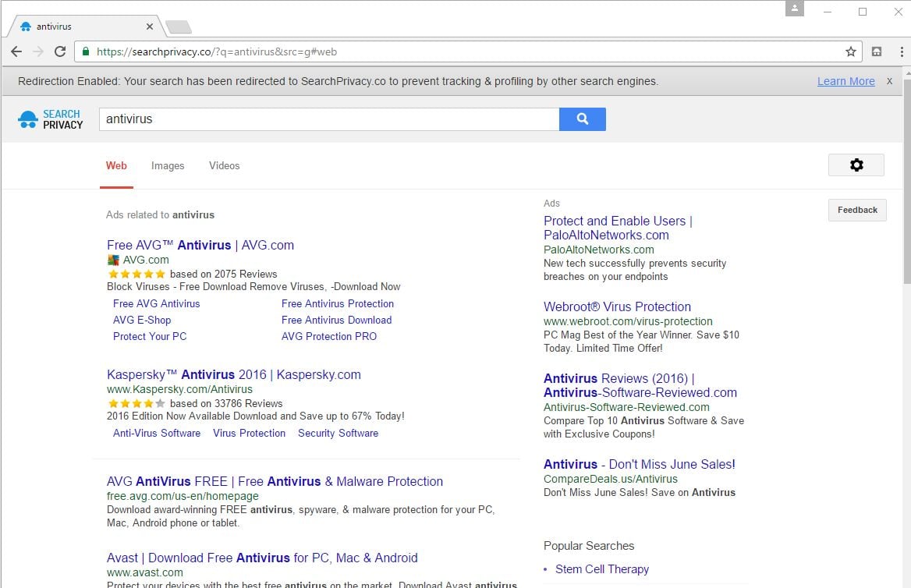Click the antivirus search input field
This screenshot has height=588, width=911.
[329, 119]
